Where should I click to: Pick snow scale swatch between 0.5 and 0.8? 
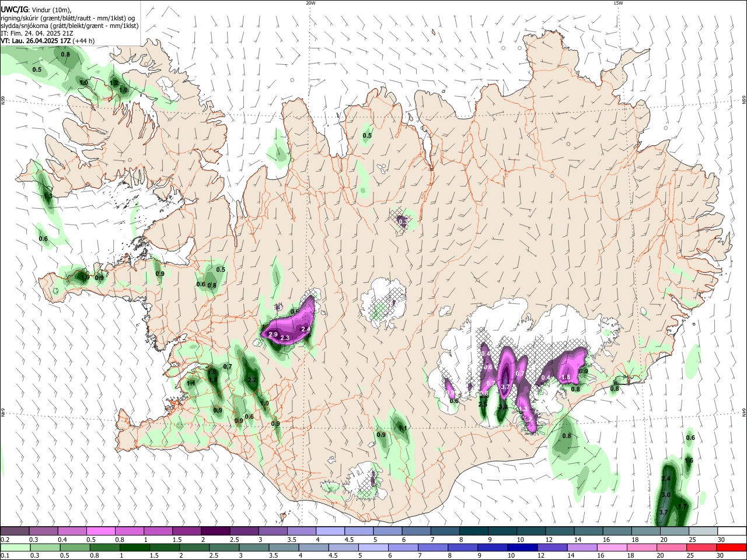pyautogui.click(x=100, y=531)
